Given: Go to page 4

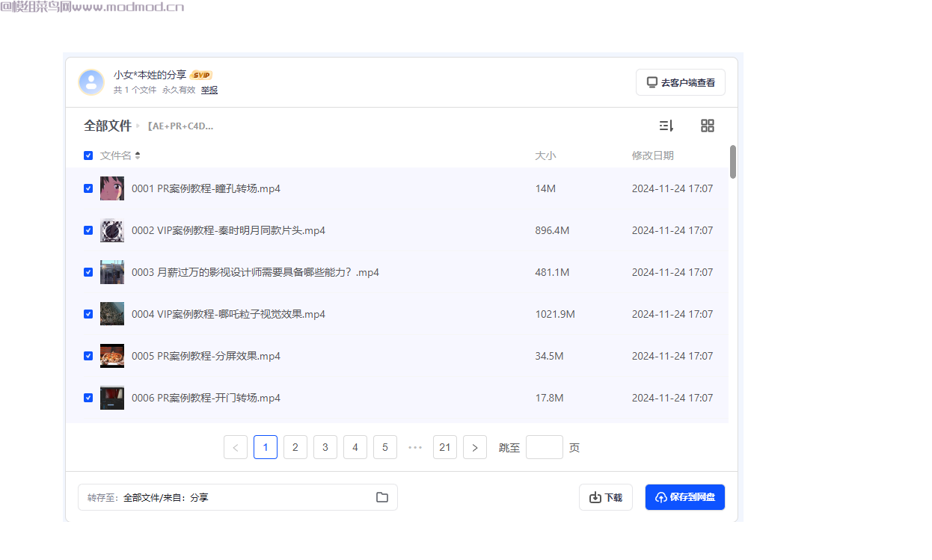Looking at the screenshot, I should click(x=355, y=447).
